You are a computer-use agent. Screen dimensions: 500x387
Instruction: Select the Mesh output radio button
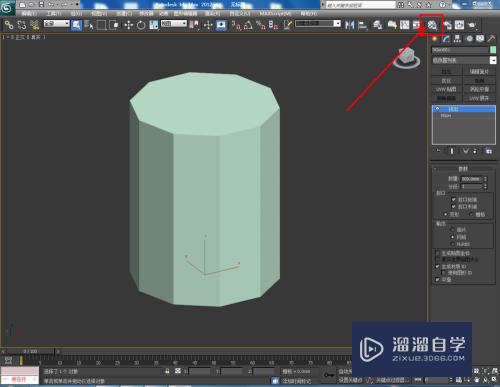pos(452,237)
